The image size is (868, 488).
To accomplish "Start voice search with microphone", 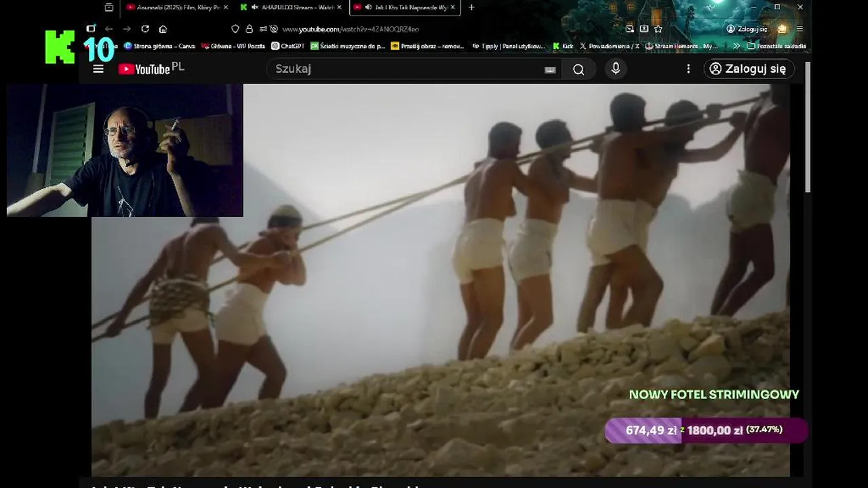I will (616, 68).
